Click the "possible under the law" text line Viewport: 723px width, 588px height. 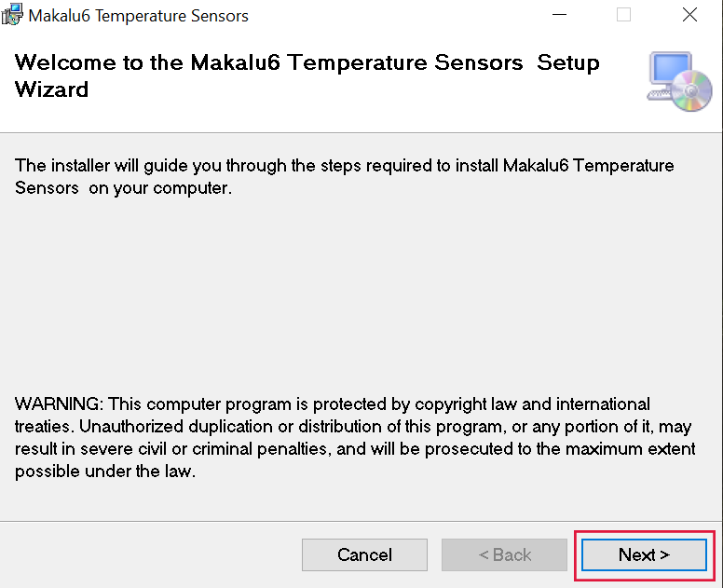click(x=105, y=472)
